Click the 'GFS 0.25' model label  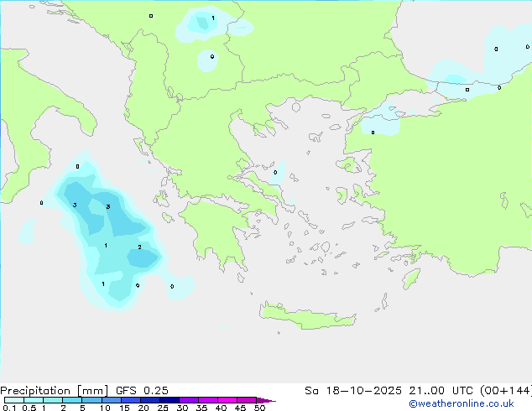coord(142,391)
